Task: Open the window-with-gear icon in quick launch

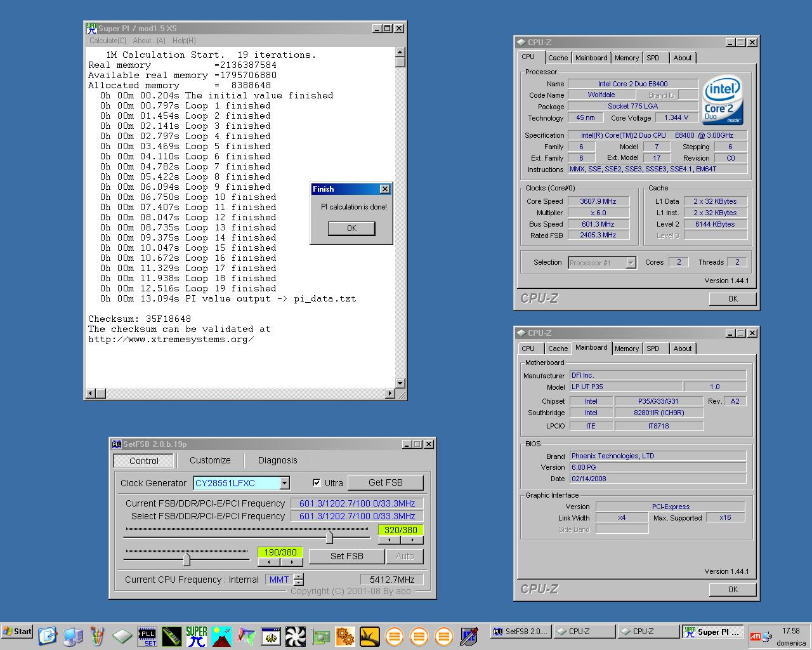Action: [x=271, y=636]
